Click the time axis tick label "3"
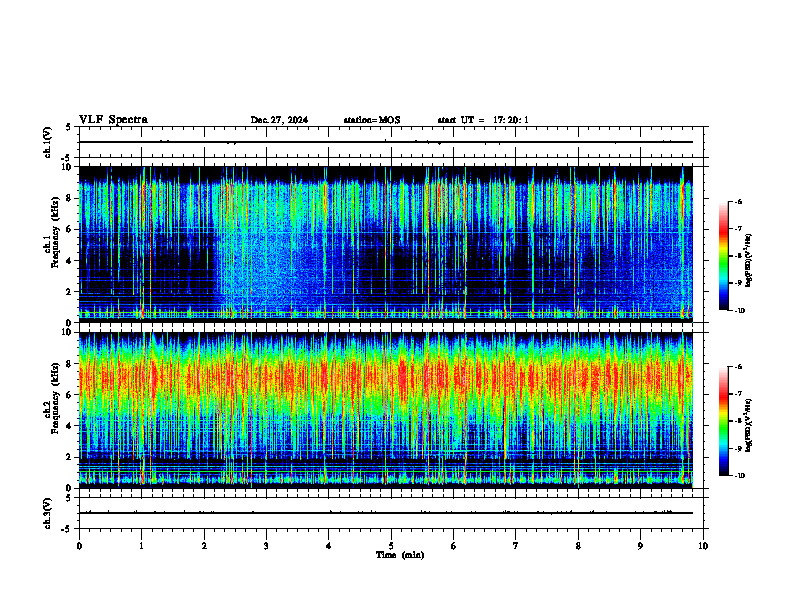Viewport: 792px width, 612px height. click(x=266, y=546)
